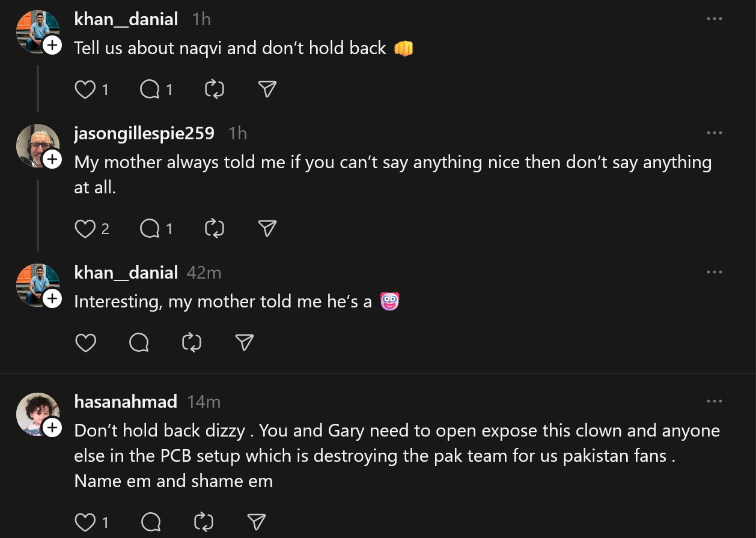756x538 pixels.
Task: Open more options menu on hasanahmad's comment
Action: (715, 401)
